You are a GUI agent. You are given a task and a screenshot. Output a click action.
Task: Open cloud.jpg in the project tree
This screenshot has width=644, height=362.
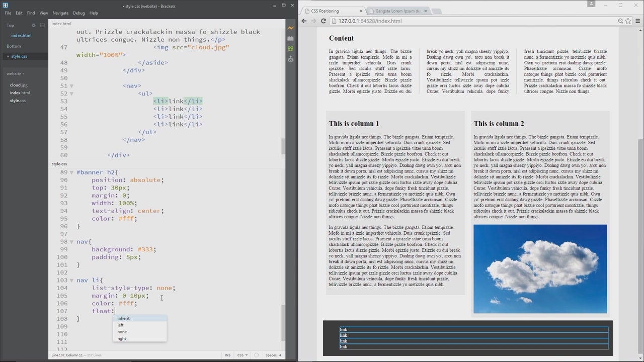[x=19, y=85]
